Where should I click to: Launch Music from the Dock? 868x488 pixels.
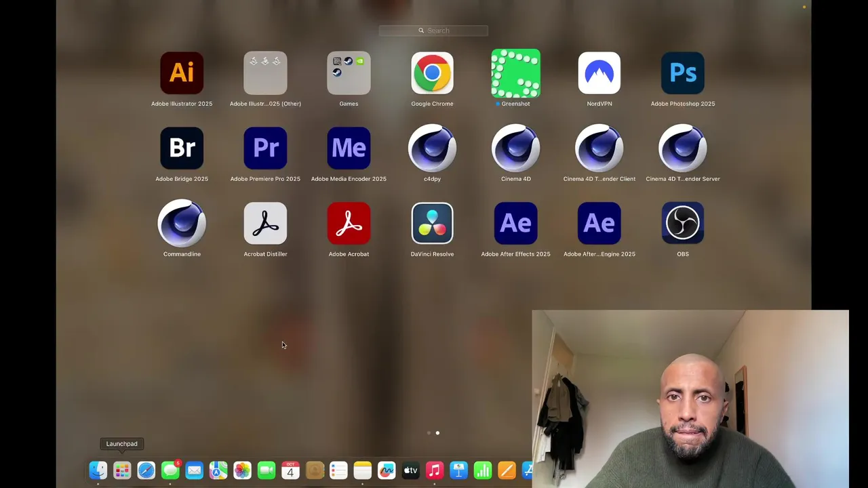(x=435, y=470)
